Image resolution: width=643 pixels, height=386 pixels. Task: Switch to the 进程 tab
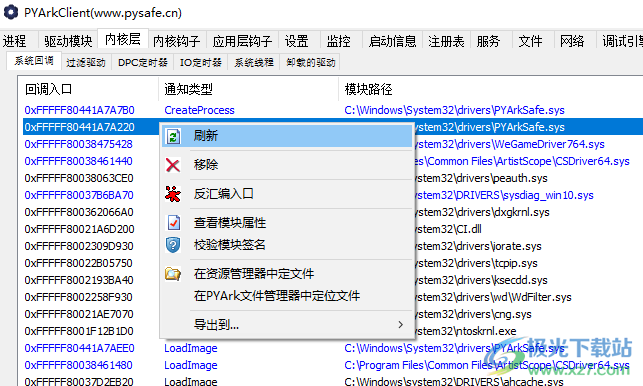tap(14, 41)
